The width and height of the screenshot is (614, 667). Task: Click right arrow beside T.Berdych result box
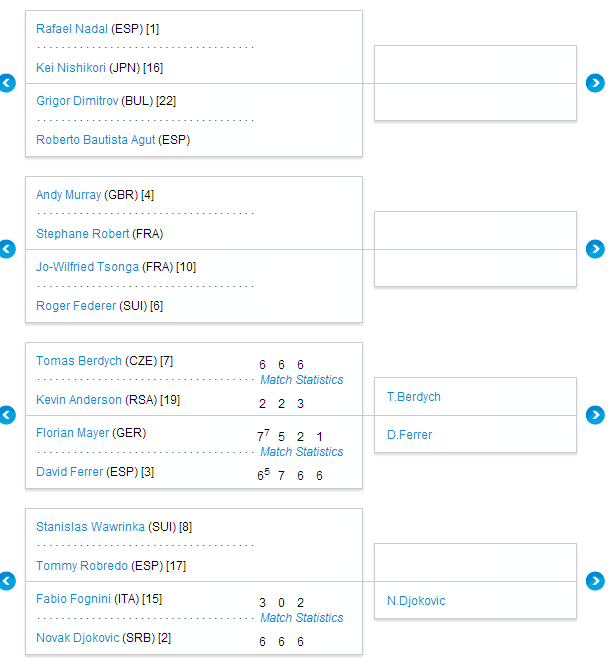coord(594,415)
